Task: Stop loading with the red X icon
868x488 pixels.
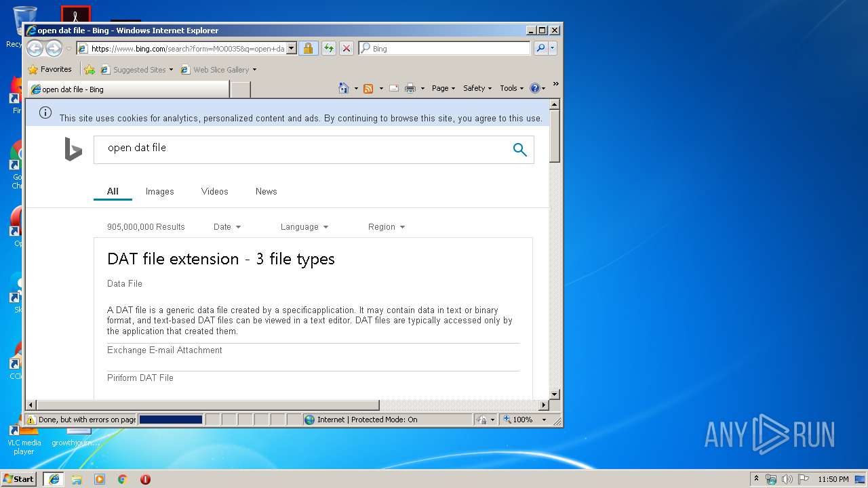Action: [347, 48]
